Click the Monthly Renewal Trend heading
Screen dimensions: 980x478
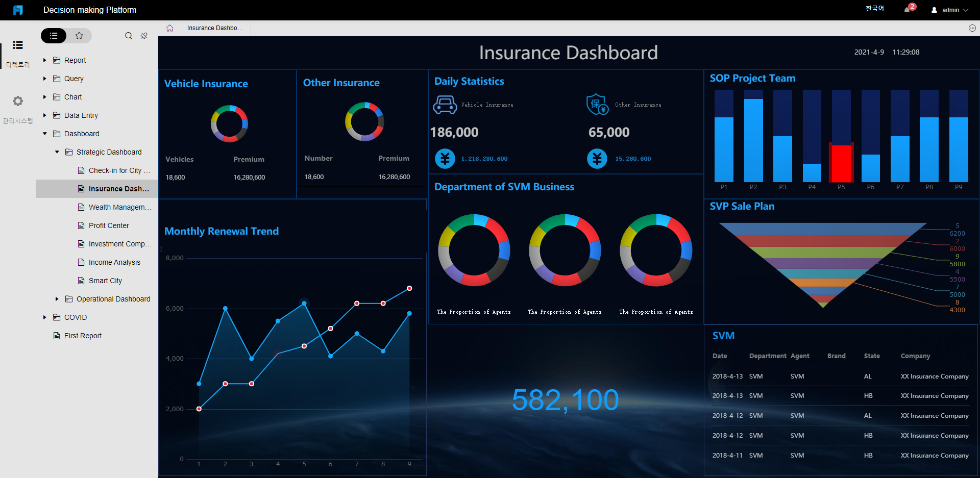[222, 231]
